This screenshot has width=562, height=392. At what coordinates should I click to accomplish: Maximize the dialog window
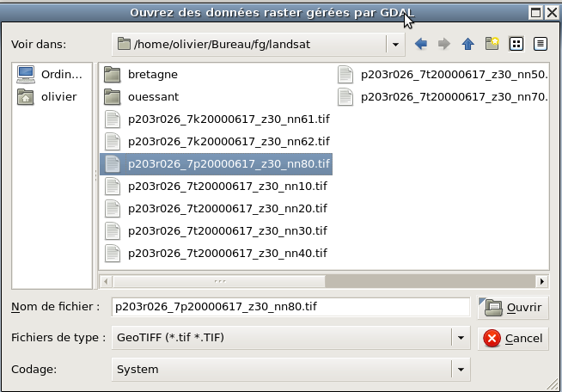pos(535,13)
